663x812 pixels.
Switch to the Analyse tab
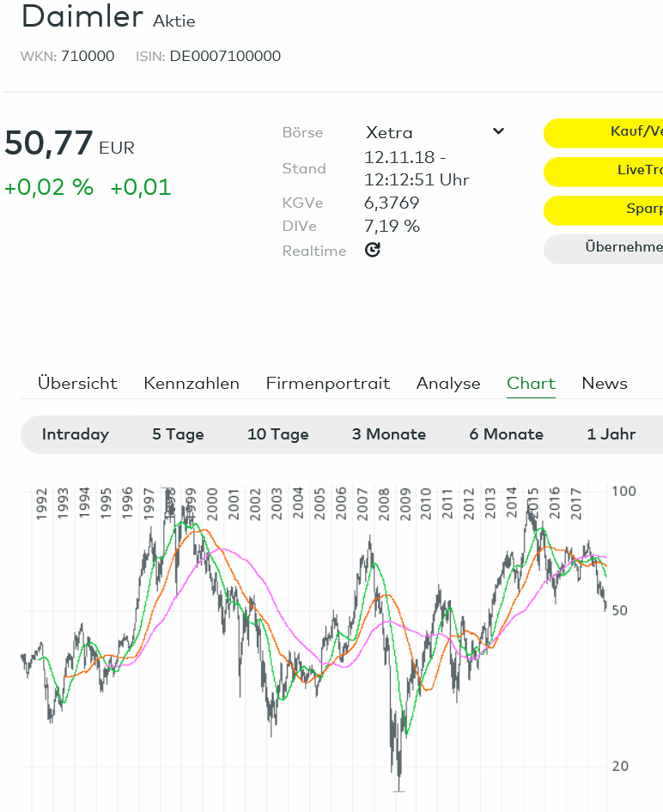(448, 384)
